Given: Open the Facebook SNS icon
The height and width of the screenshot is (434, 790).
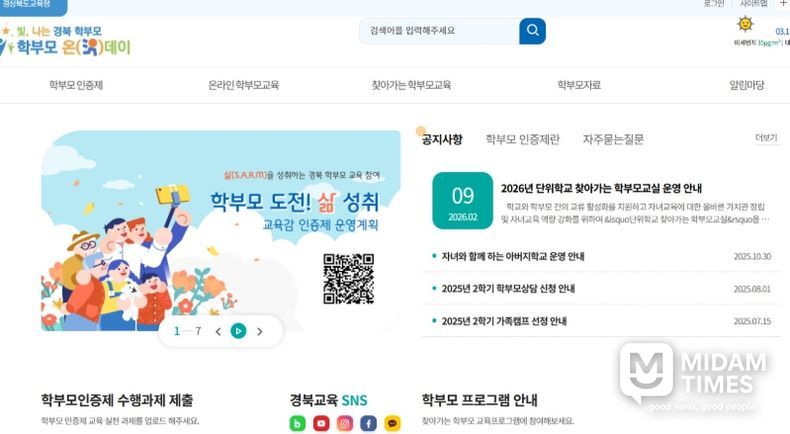Looking at the screenshot, I should tap(368, 423).
